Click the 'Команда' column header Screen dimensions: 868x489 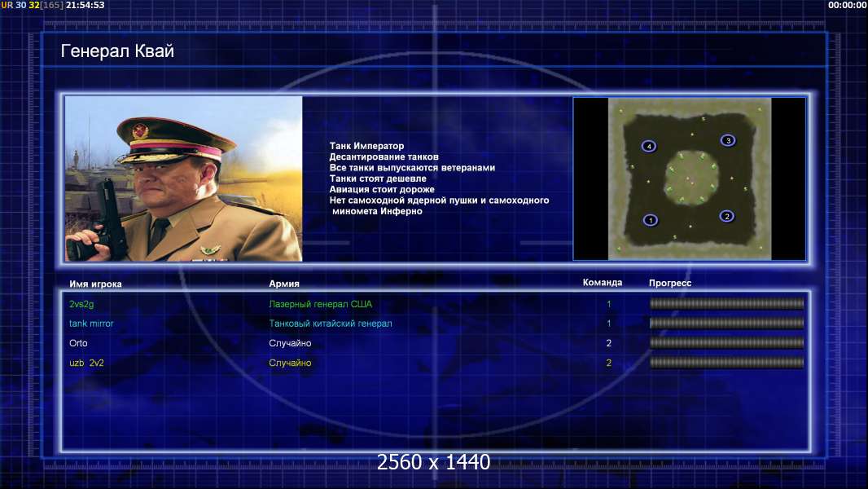click(603, 282)
